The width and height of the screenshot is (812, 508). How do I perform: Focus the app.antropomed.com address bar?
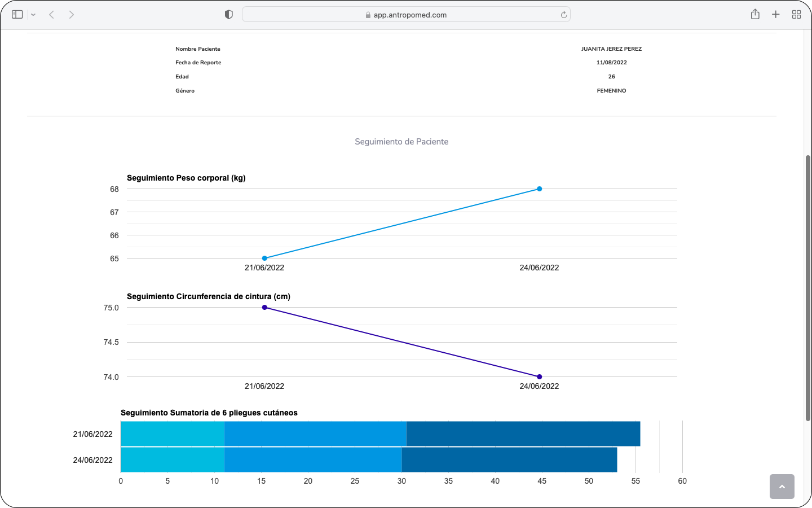(406, 15)
